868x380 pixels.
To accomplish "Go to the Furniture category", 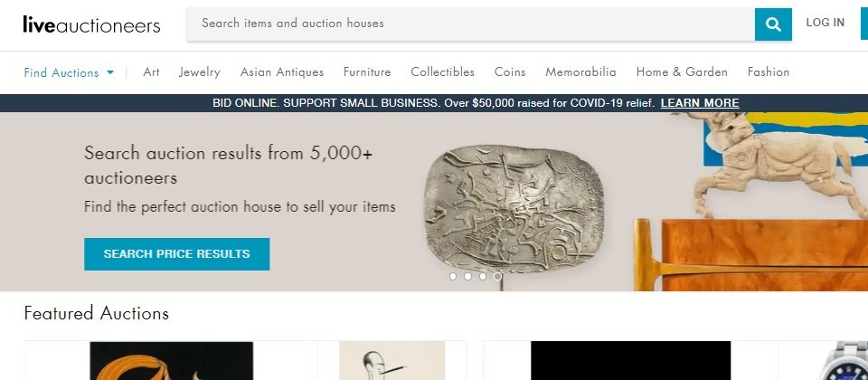I will click(367, 72).
